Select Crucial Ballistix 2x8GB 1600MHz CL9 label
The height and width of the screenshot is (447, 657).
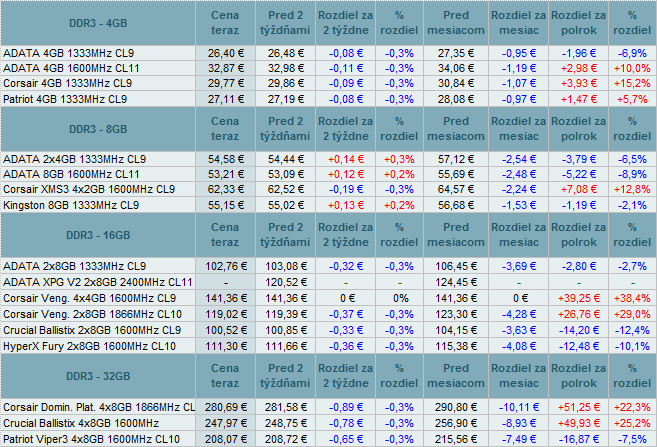pyautogui.click(x=92, y=330)
